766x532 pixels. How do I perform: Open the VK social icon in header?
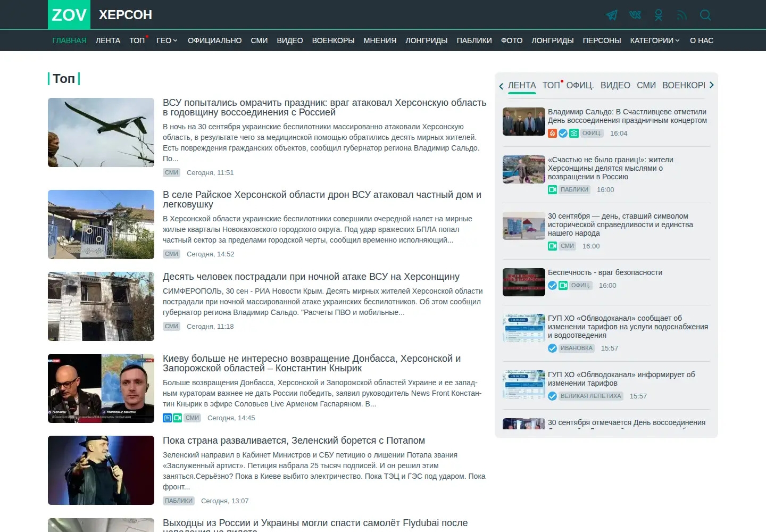click(x=635, y=15)
